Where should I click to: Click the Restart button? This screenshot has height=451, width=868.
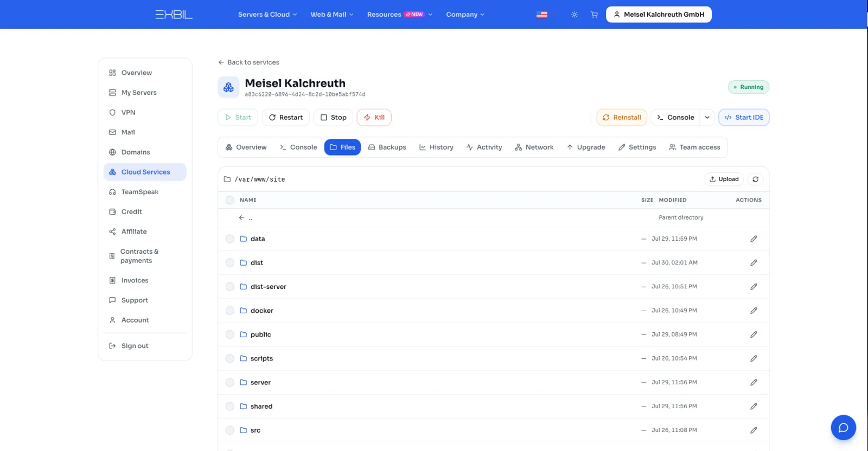[x=286, y=118]
